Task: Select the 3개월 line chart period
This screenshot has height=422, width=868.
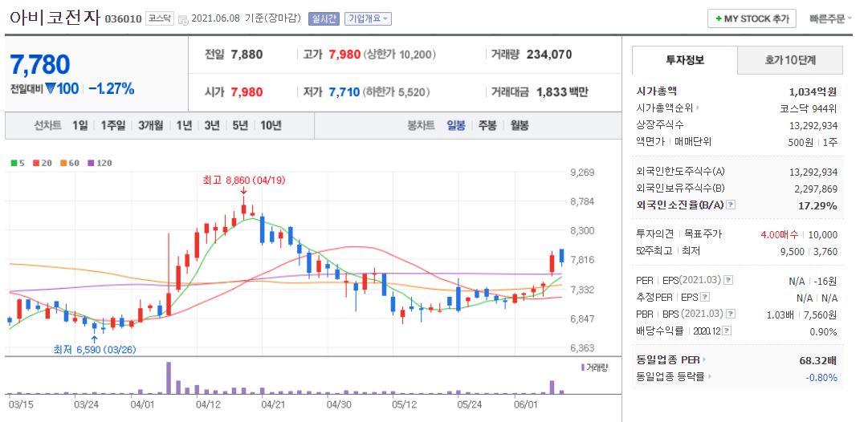Action: tap(151, 125)
